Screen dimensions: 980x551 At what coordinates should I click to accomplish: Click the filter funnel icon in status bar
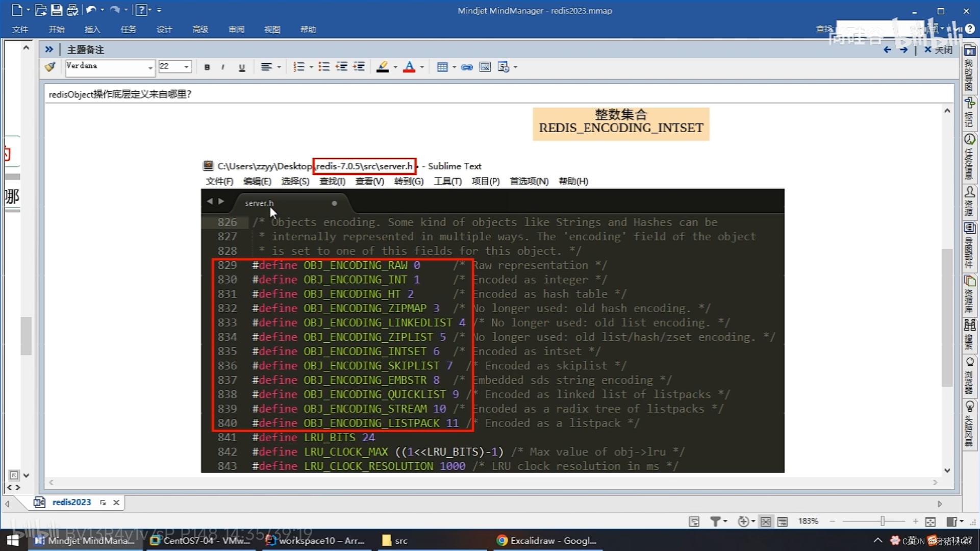tap(715, 521)
